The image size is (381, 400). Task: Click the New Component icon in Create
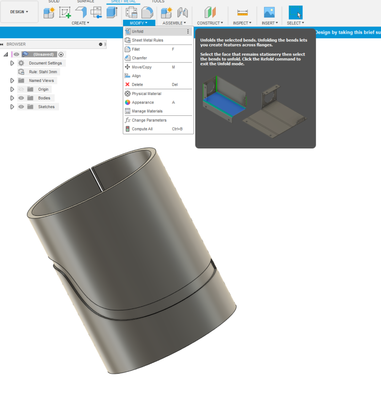click(x=49, y=13)
